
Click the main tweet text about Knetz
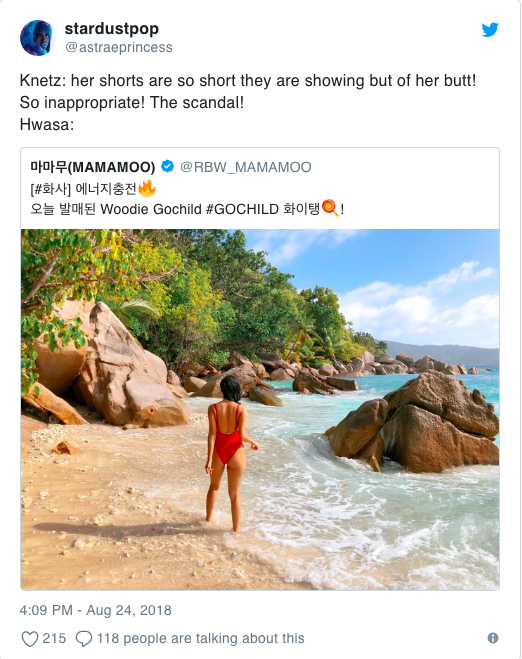248,102
